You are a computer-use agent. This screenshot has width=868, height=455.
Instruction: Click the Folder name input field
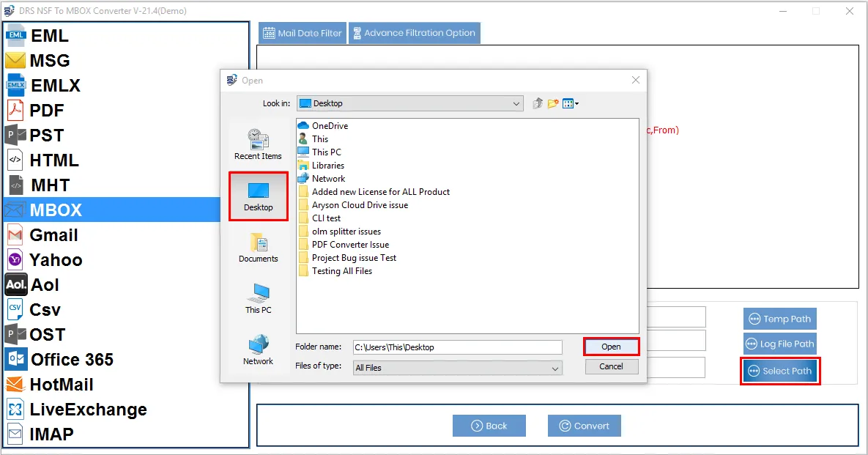(x=457, y=347)
